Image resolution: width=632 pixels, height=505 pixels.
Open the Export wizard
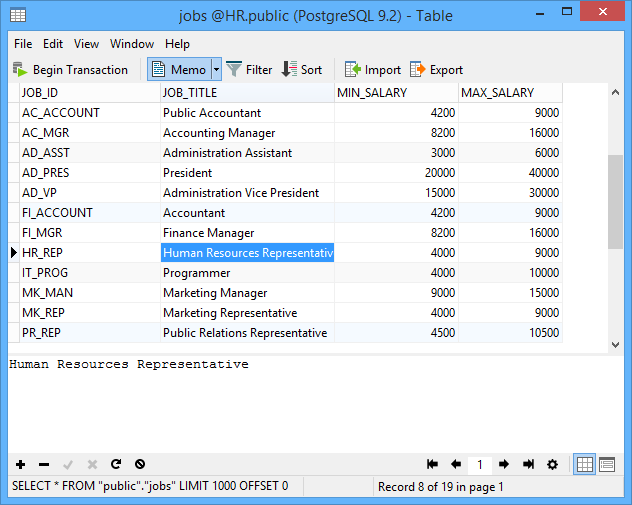point(436,70)
